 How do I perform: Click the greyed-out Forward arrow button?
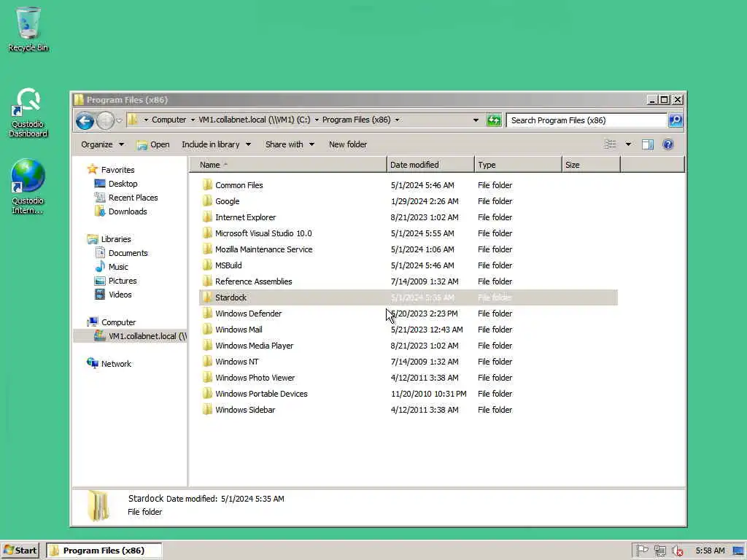pyautogui.click(x=105, y=121)
